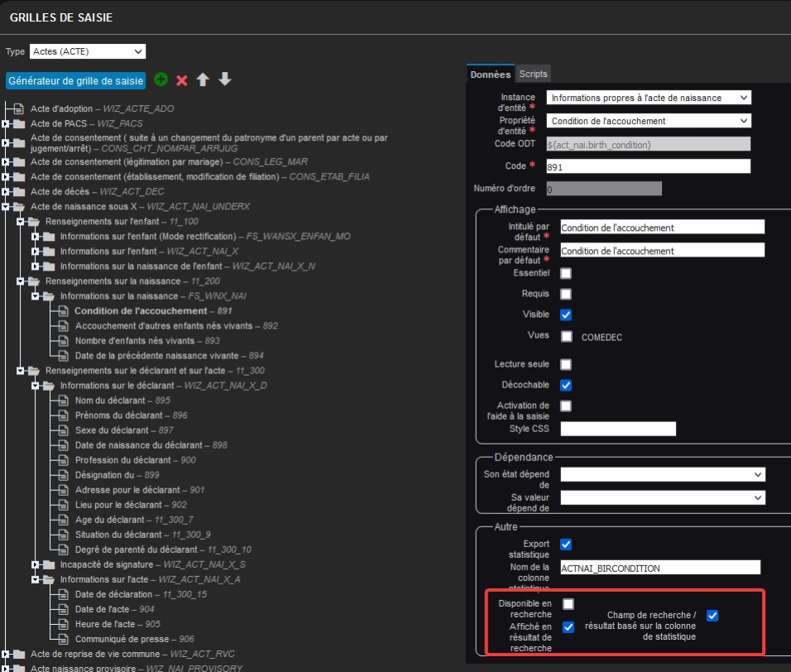The width and height of the screenshot is (791, 672).
Task: Click the move up arrow icon
Action: click(x=203, y=80)
